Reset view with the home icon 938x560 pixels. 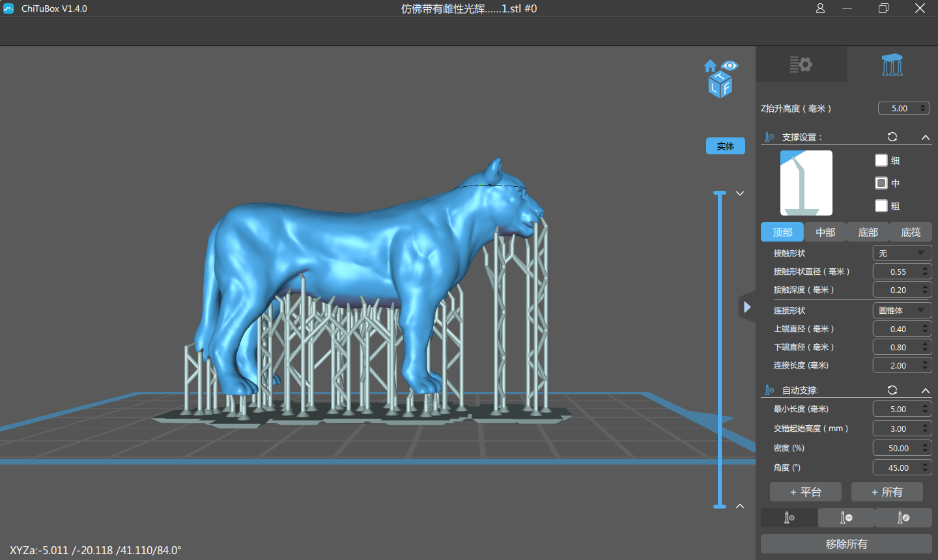pos(710,66)
